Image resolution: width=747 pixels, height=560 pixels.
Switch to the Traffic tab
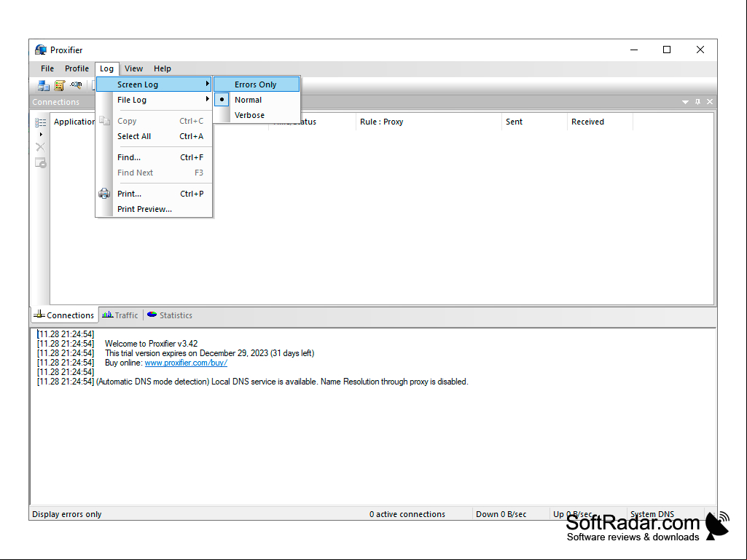tap(120, 315)
